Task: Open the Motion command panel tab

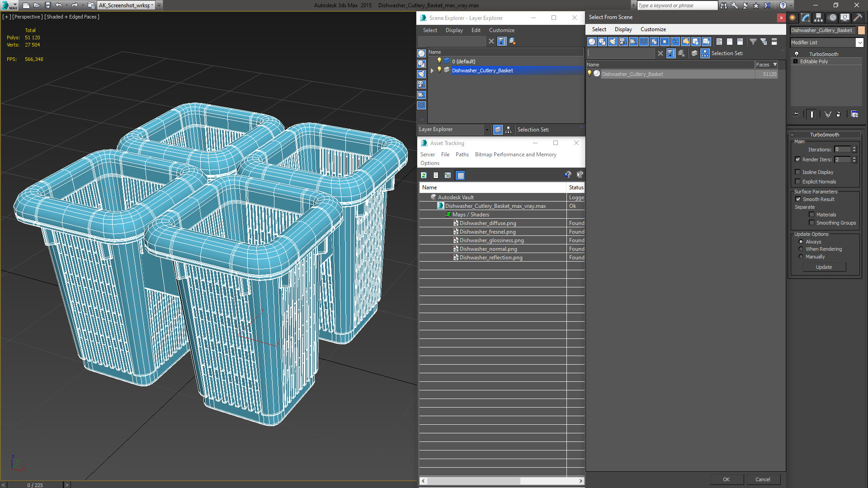Action: [x=832, y=18]
